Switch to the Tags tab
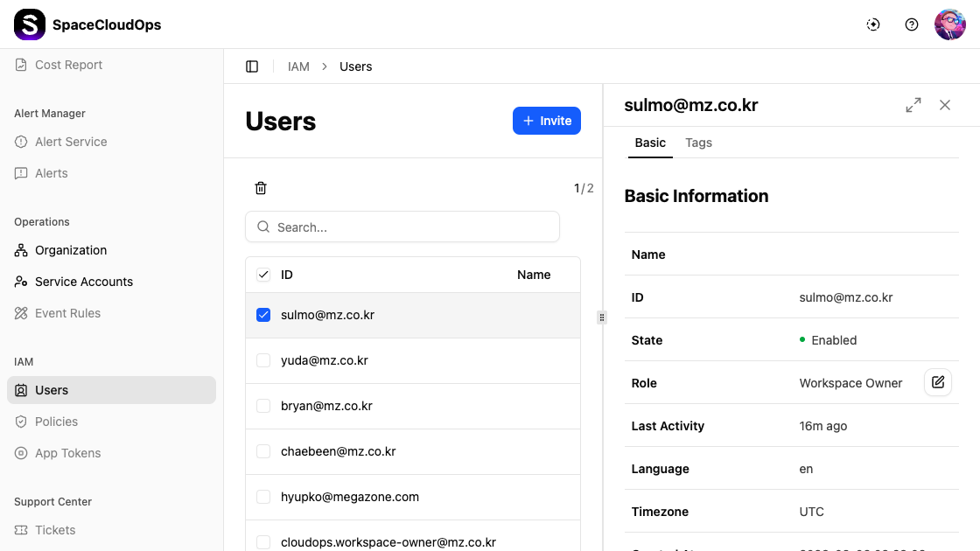Screen dimensions: 980x551 tap(698, 143)
